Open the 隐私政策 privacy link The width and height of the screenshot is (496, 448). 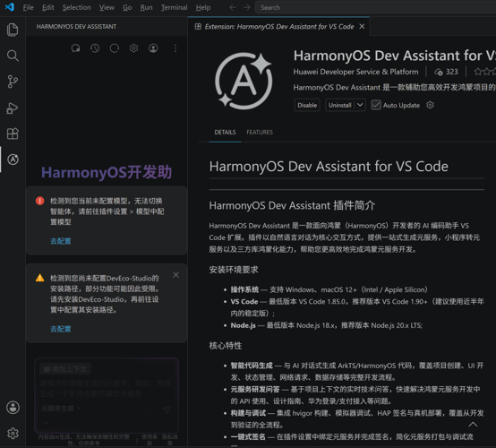click(x=170, y=440)
